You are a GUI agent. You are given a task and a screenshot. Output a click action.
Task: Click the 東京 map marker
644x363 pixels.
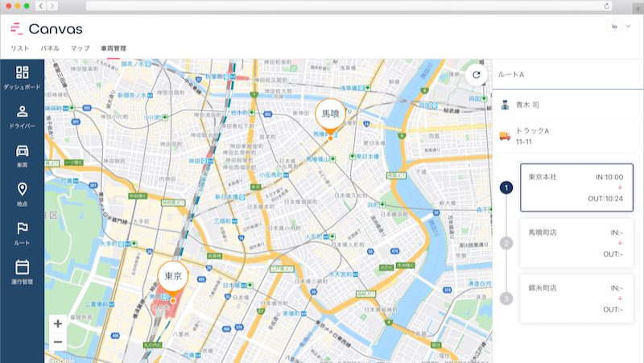point(172,277)
